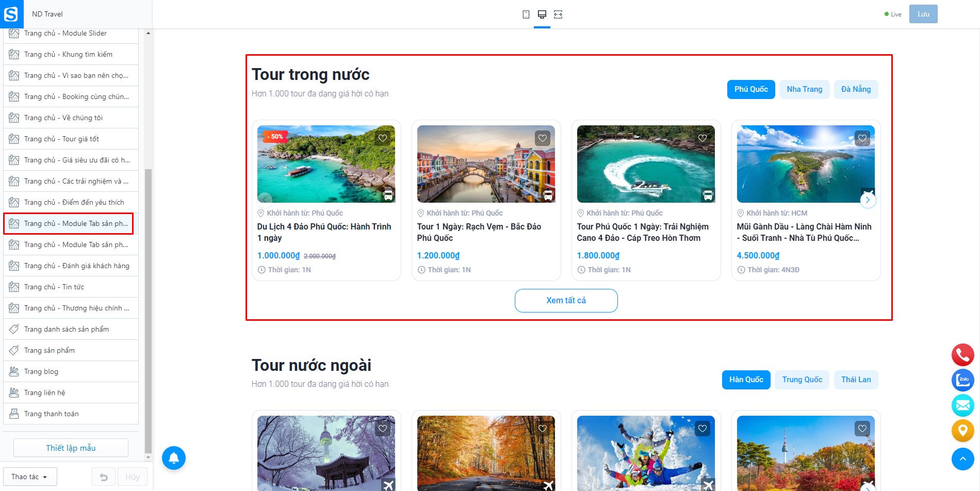Open Trang chủ - Booking cùng chúng section
Screen dimensions: 980x491
click(x=71, y=96)
